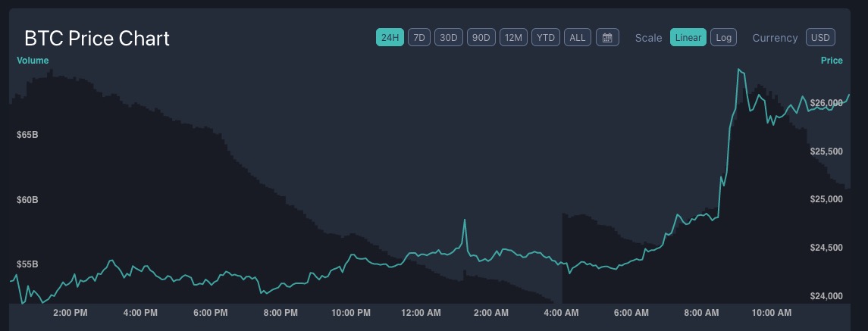Click the $24,000 price axis value
This screenshot has width=868, height=331.
(x=826, y=296)
